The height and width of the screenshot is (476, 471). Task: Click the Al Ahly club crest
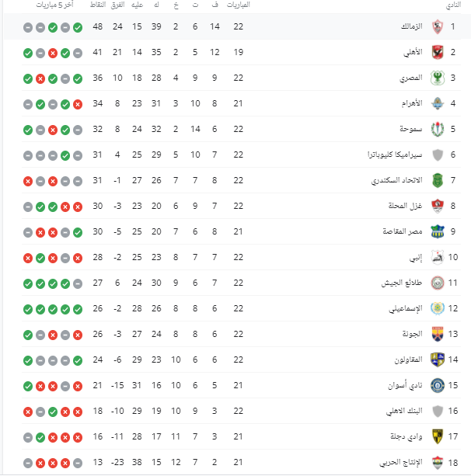click(438, 54)
